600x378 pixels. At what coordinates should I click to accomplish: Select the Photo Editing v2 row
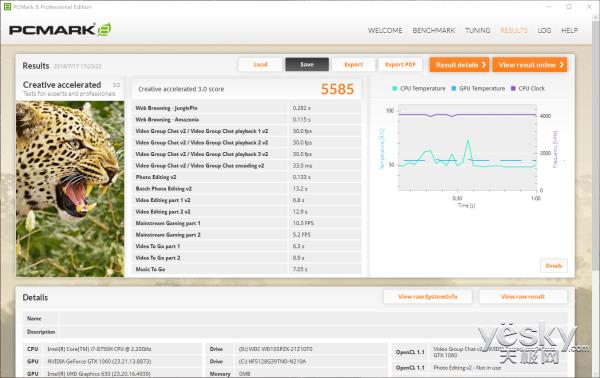(246, 177)
